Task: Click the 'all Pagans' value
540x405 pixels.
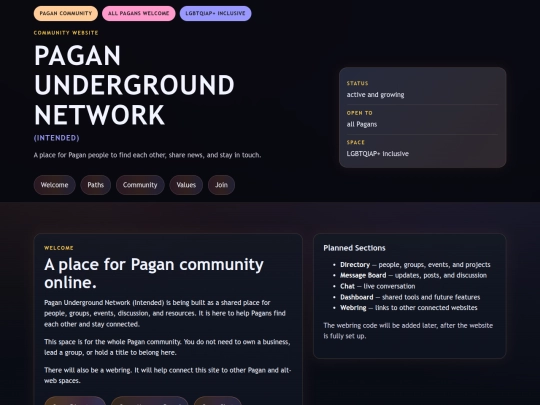Action: coord(362,124)
